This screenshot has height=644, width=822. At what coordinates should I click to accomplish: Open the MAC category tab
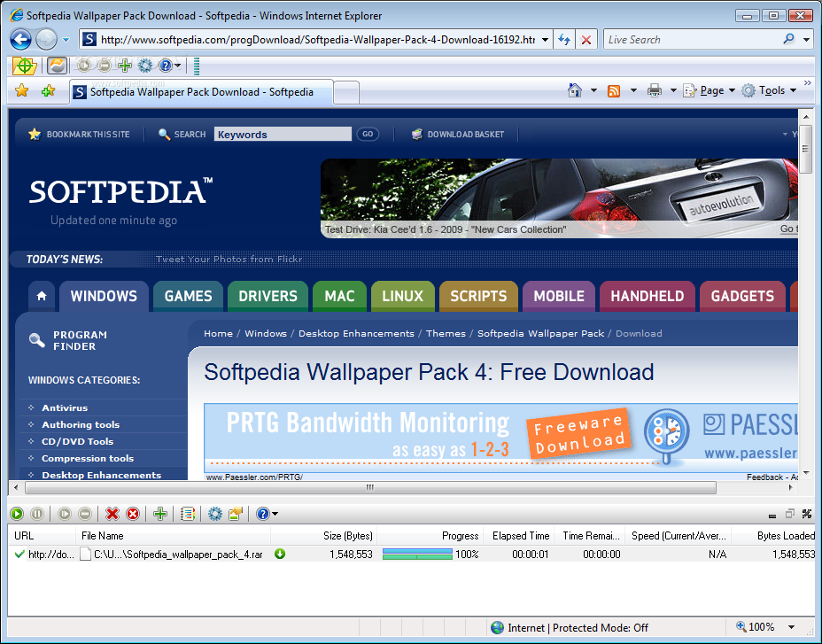click(x=340, y=296)
